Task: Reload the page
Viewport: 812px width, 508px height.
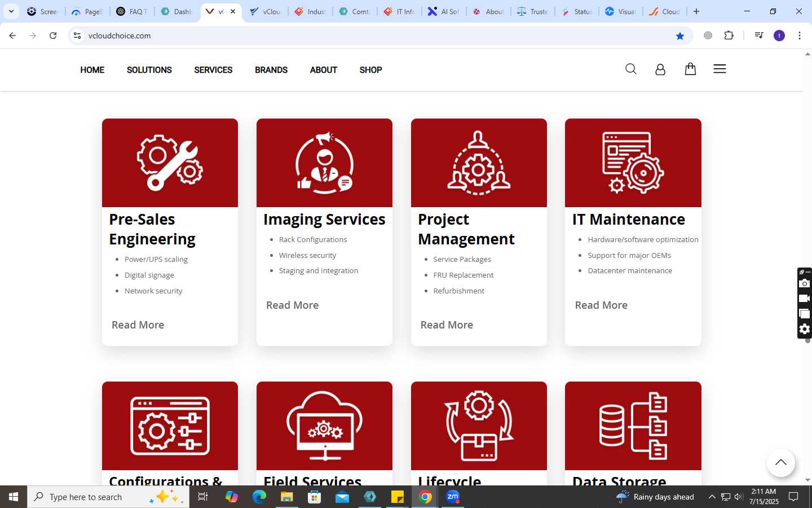Action: pos(53,36)
